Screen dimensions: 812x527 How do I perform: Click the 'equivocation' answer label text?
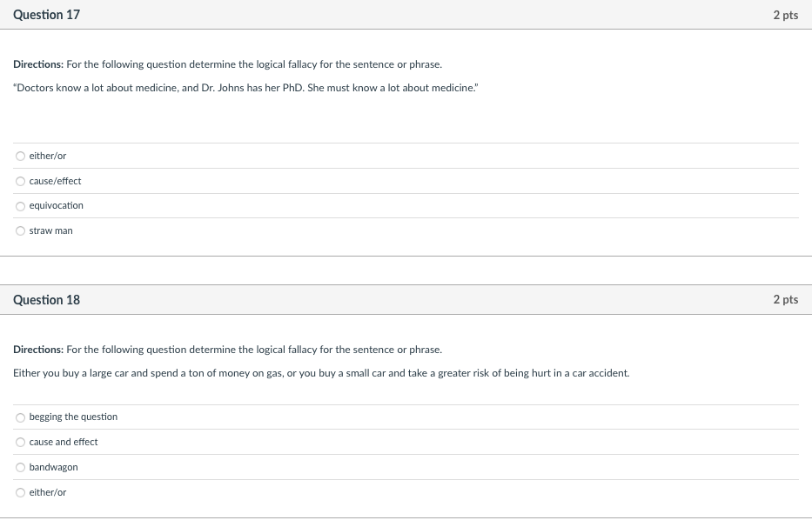[x=56, y=205]
